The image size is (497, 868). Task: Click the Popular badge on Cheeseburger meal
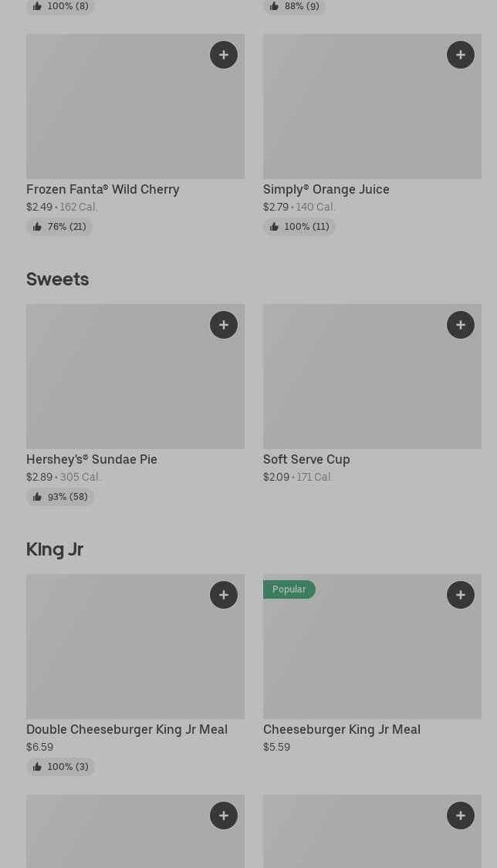click(x=289, y=589)
